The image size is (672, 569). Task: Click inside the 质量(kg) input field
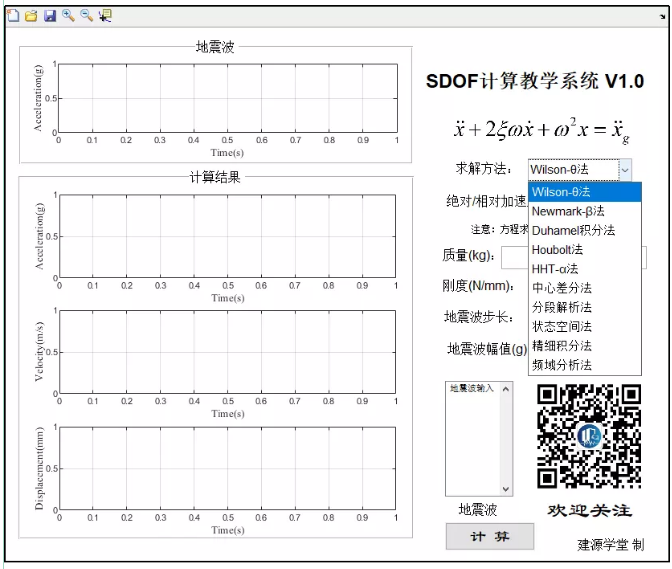point(515,257)
